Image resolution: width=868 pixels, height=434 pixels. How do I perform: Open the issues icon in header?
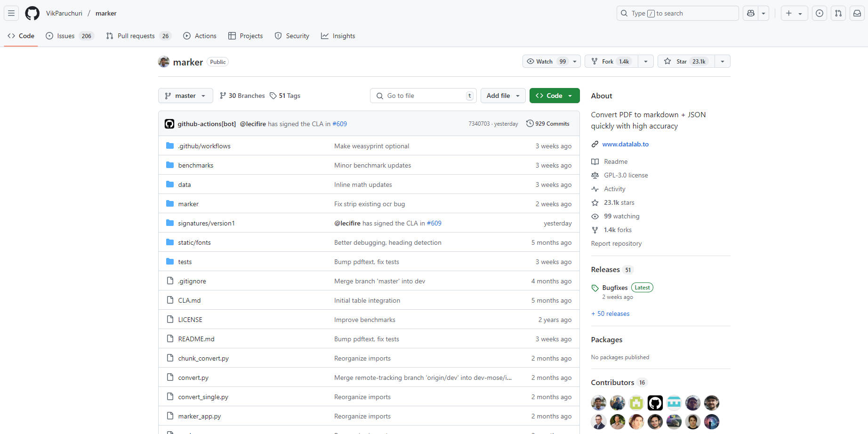[x=820, y=13]
